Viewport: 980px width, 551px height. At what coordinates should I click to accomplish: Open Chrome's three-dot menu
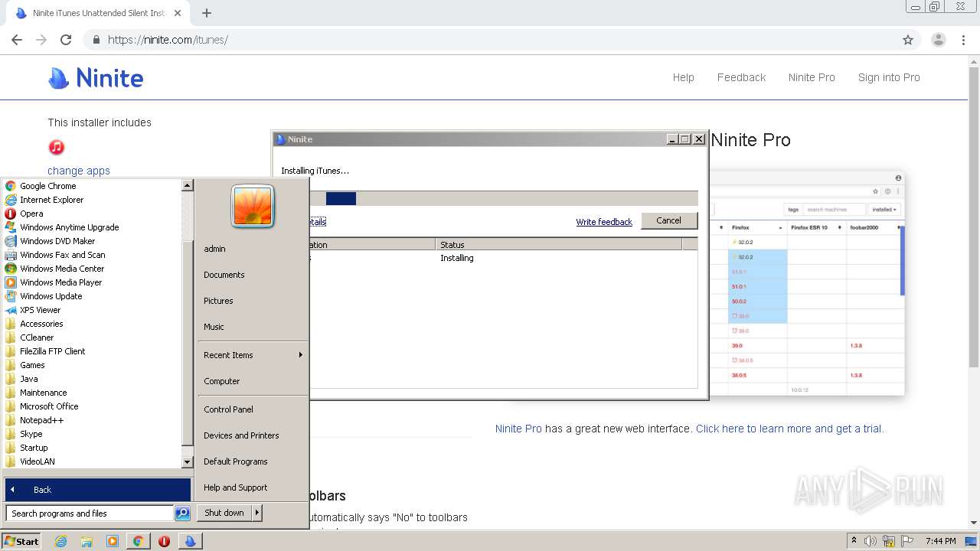(963, 40)
